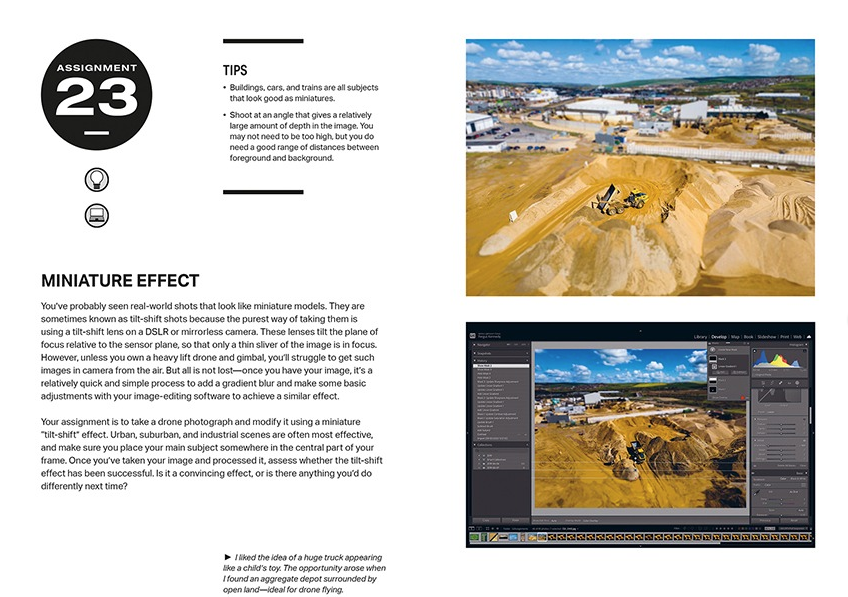Click the Create New Mask icon
Screen dimensions: 848x597
coord(712,350)
